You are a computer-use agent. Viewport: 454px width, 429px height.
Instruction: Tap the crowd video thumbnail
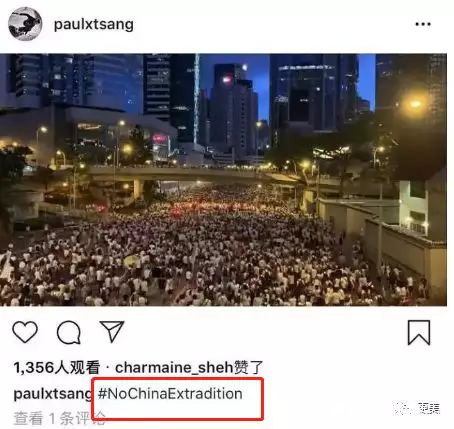click(223, 180)
